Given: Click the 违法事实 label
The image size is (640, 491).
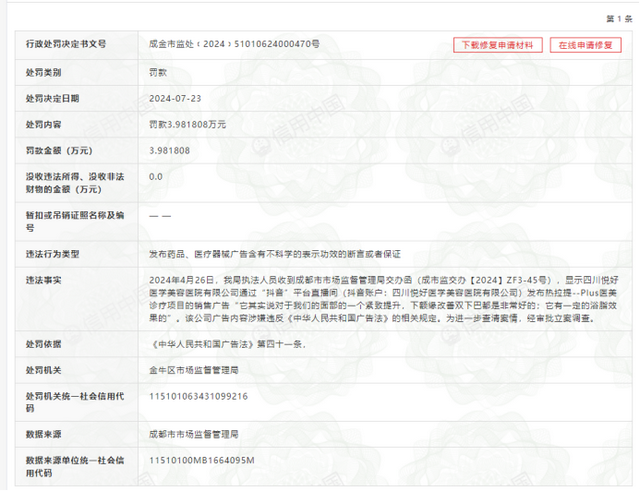Looking at the screenshot, I should pyautogui.click(x=44, y=280).
